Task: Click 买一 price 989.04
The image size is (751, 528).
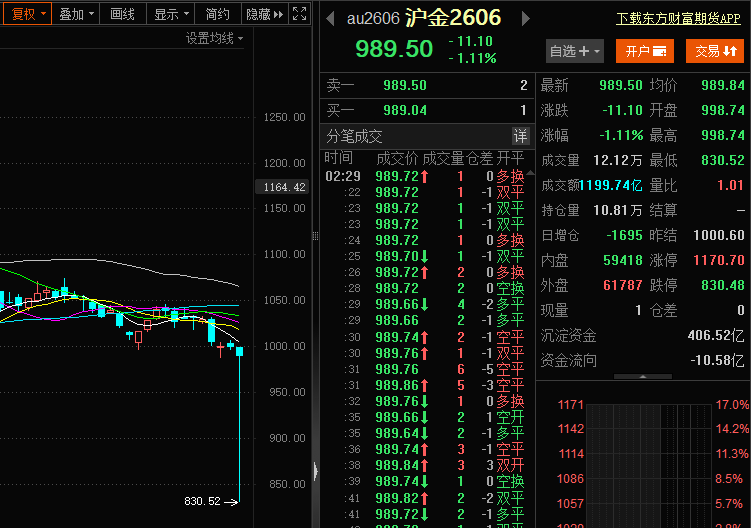Action: 405,110
